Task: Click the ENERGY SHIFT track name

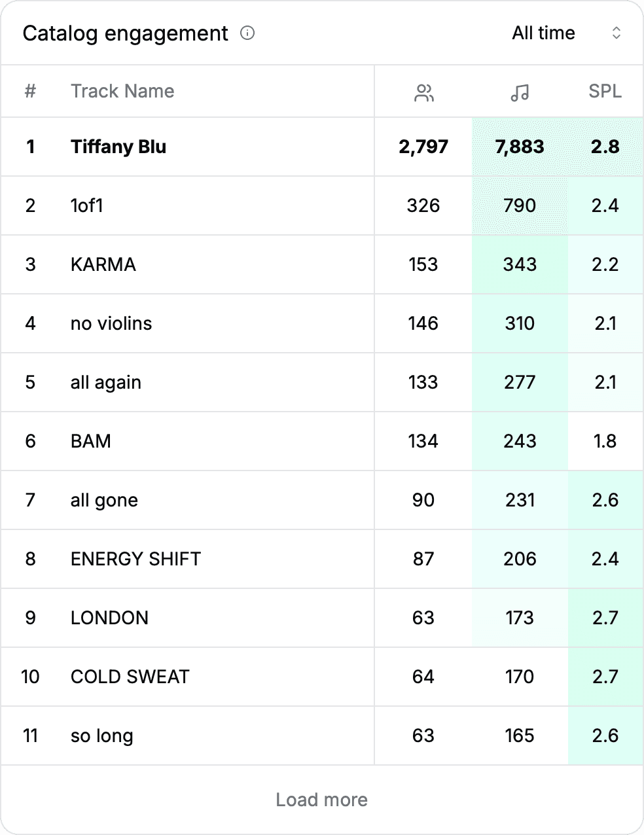Action: [135, 559]
